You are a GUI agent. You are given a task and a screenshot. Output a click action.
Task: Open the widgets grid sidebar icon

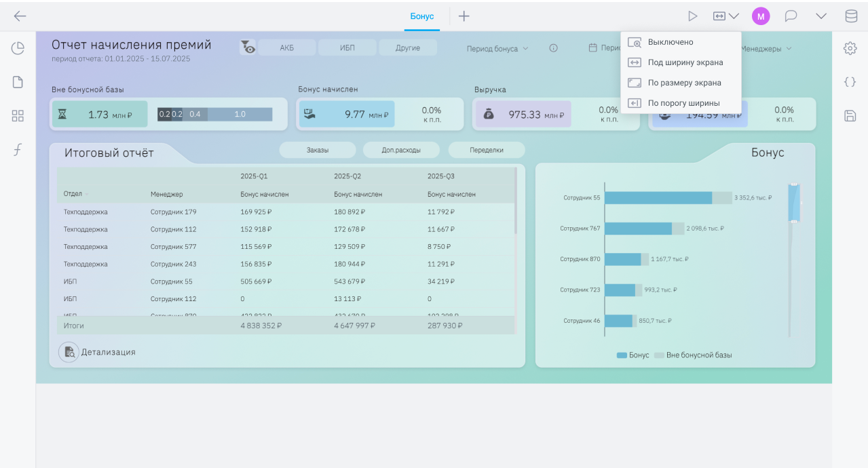[18, 116]
